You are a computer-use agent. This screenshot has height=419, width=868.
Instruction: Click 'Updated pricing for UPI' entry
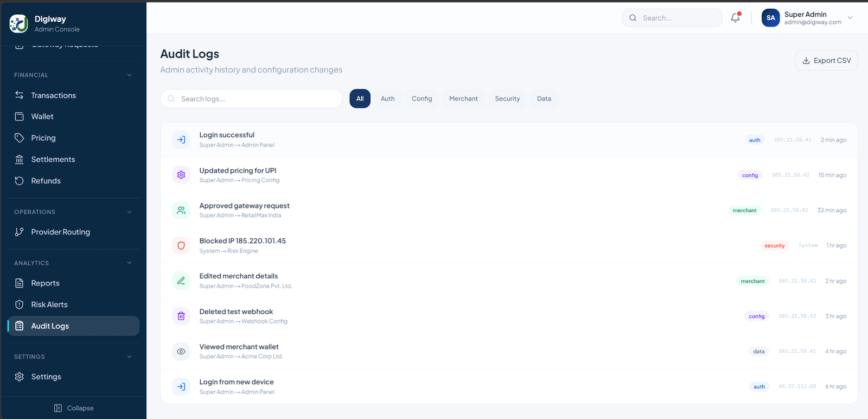pyautogui.click(x=238, y=170)
